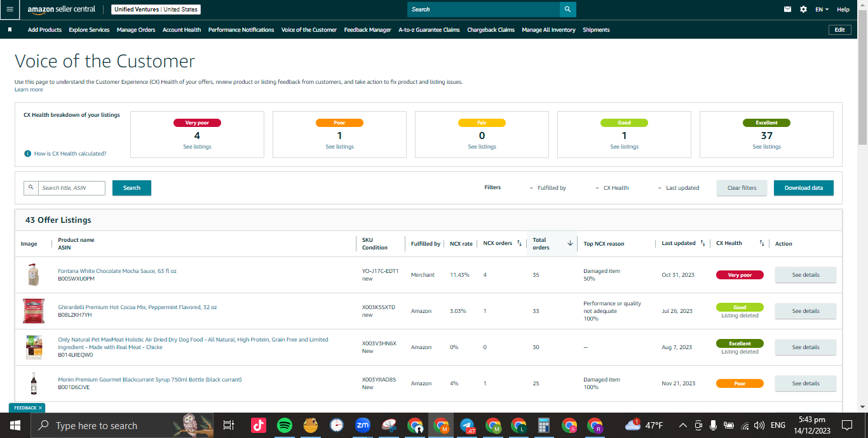
Task: Open the weather widget showing 47°F
Action: [644, 425]
